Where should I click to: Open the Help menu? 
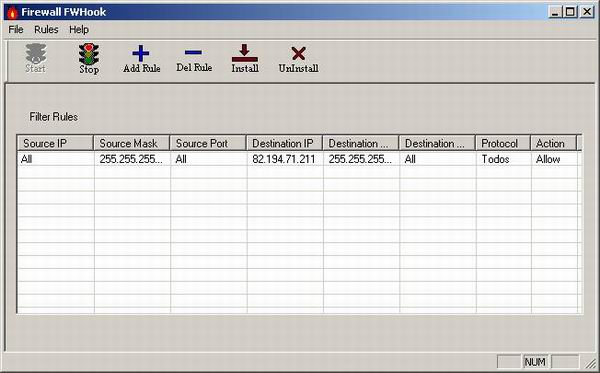79,29
